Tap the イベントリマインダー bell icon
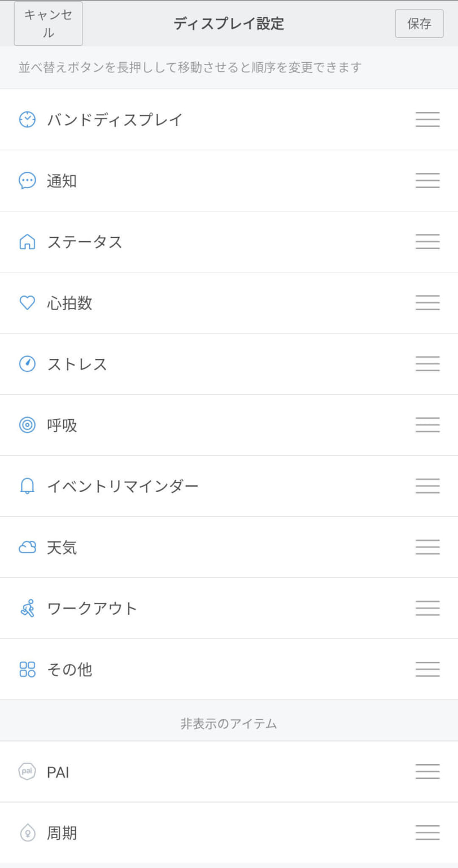Screen dimensions: 458x868 pyautogui.click(x=27, y=486)
